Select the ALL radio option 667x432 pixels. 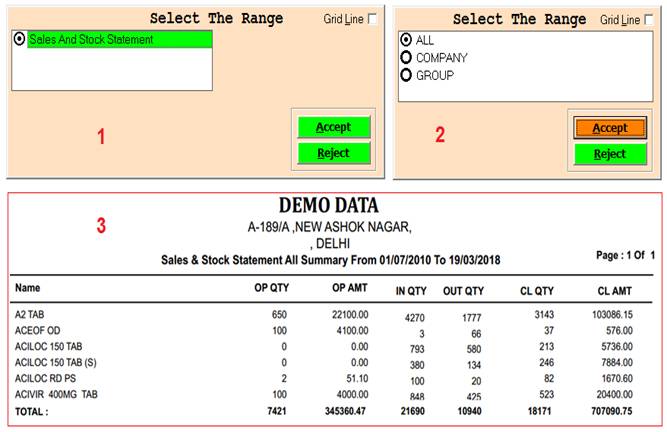click(406, 40)
